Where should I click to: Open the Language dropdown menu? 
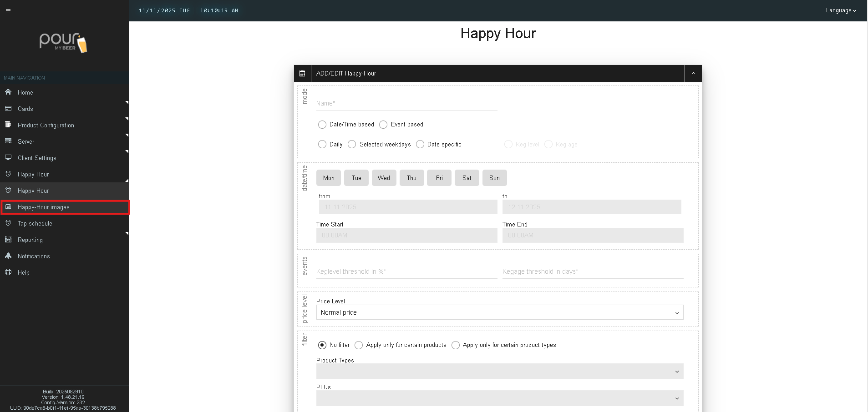pyautogui.click(x=841, y=10)
